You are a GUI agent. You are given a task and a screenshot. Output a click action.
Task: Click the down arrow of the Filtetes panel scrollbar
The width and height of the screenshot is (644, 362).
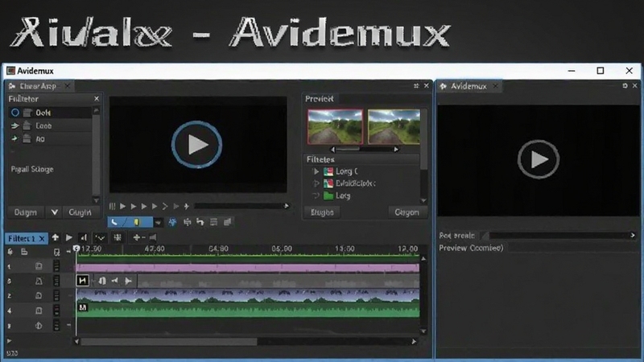[424, 200]
